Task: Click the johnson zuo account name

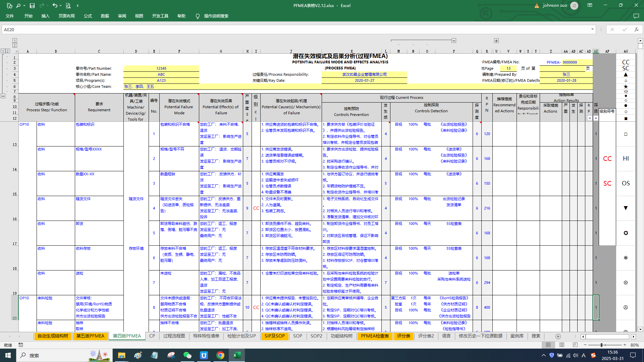Action: [x=555, y=5]
